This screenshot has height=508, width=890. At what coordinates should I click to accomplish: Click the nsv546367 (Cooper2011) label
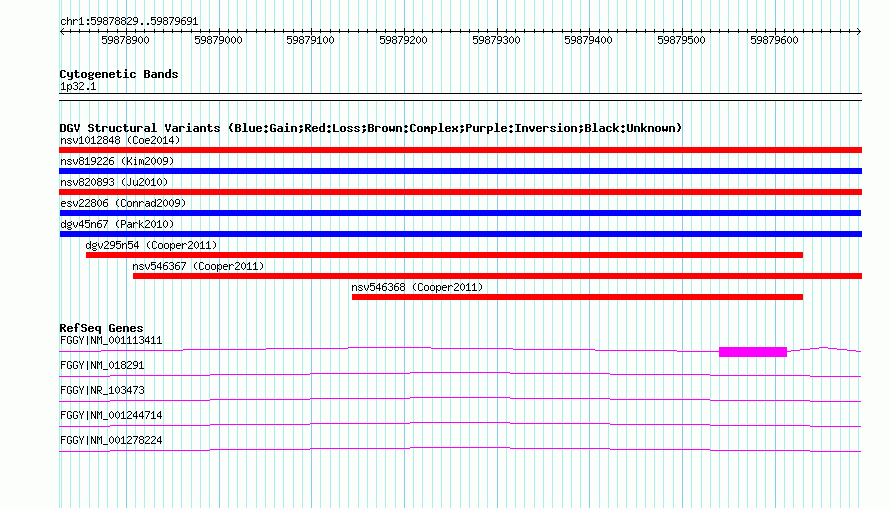(198, 266)
